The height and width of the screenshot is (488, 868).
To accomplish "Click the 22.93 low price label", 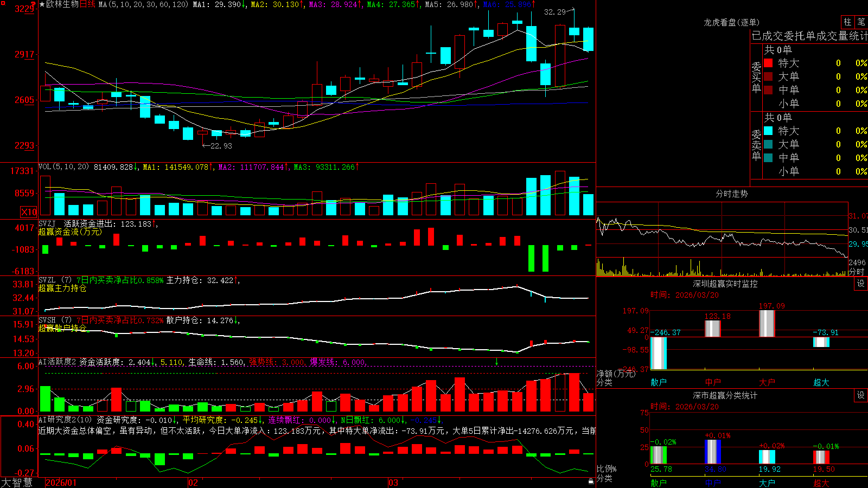I will coord(221,146).
